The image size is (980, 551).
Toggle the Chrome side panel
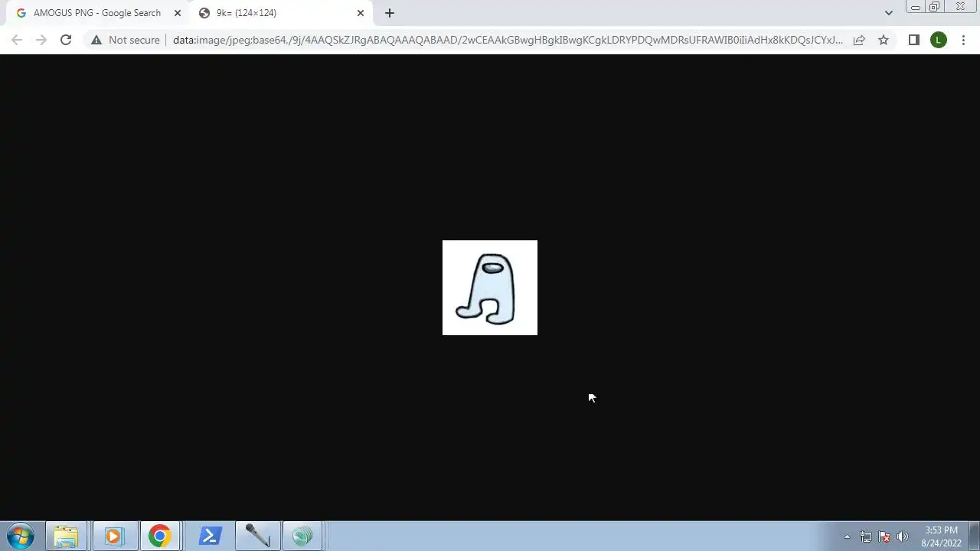click(913, 40)
